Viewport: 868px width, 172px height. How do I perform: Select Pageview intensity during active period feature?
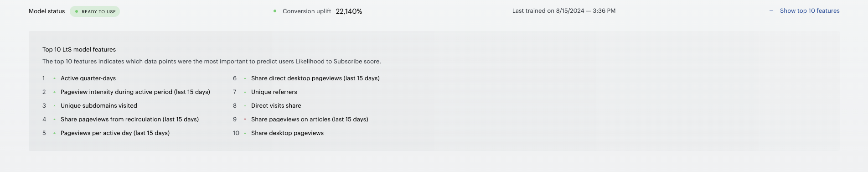click(135, 92)
